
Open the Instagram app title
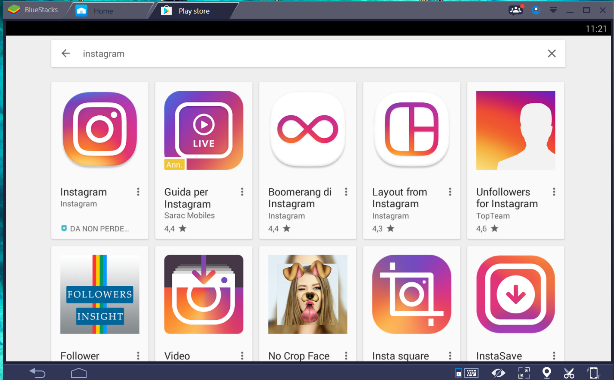(83, 192)
